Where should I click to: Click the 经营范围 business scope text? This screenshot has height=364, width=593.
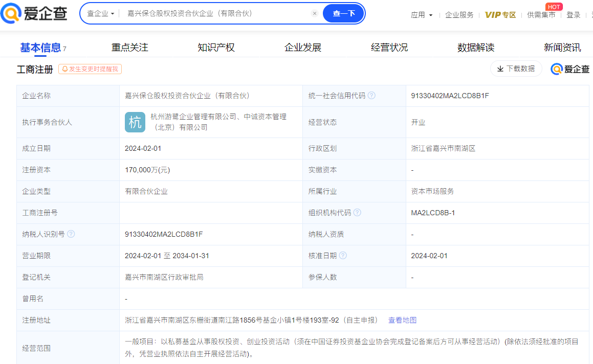352,348
